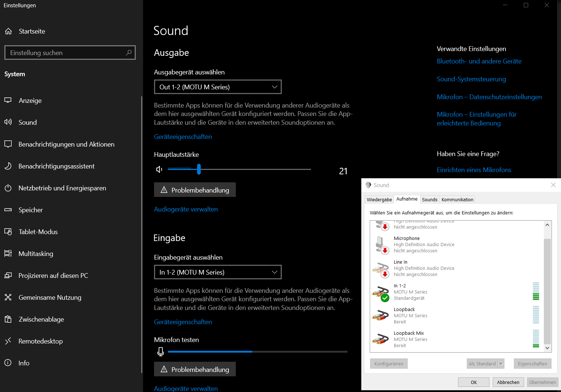Screen dimensions: 561x392
Task: Click the Tablet-Modus icon
Action: pyautogui.click(x=8, y=232)
